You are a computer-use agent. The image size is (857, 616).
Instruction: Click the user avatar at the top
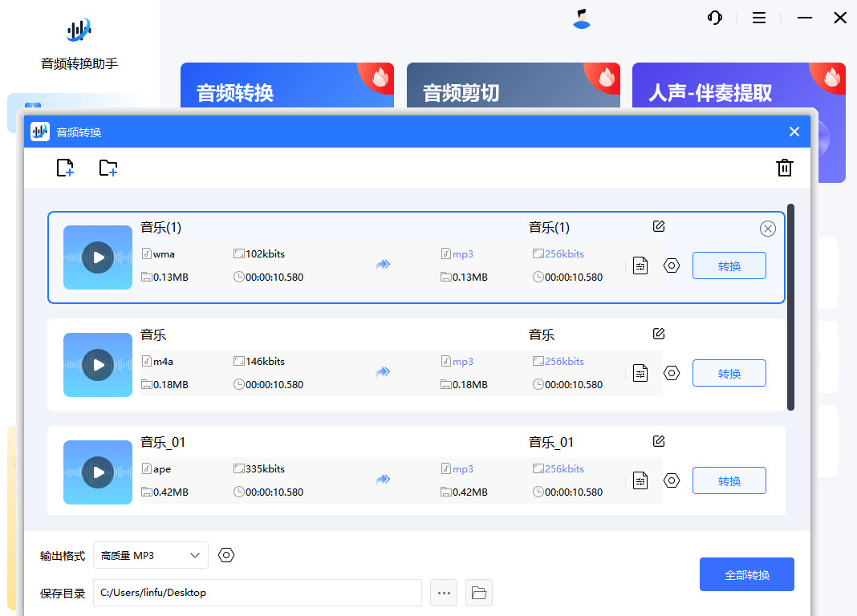pos(581,20)
